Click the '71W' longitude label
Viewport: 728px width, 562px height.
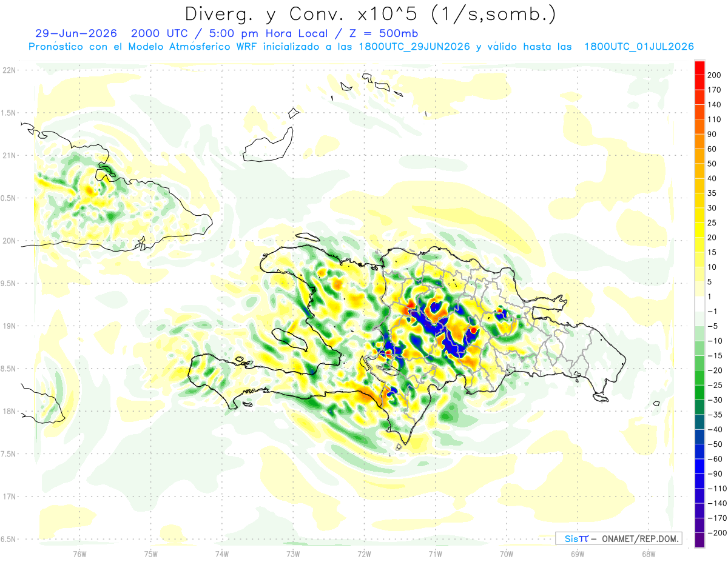pyautogui.click(x=435, y=554)
